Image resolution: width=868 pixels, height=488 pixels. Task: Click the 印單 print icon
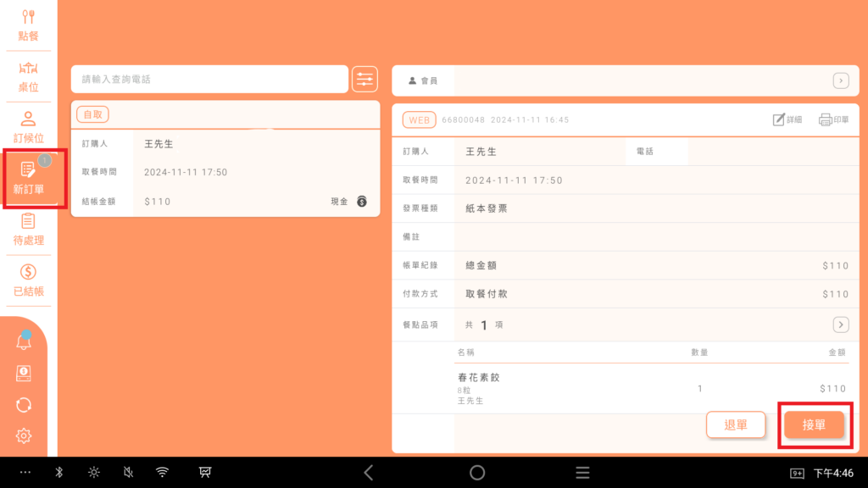833,120
